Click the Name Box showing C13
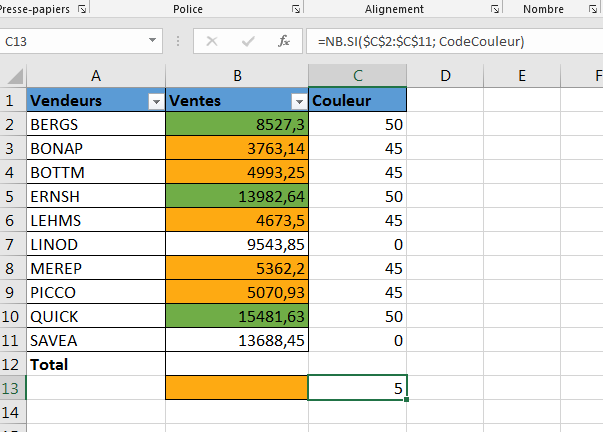This screenshot has width=603, height=432. pos(70,41)
